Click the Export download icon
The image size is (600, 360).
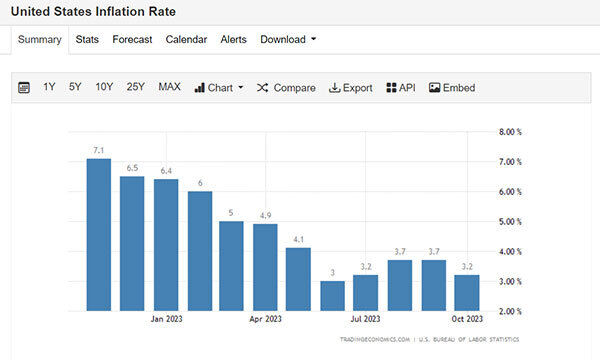pyautogui.click(x=334, y=88)
